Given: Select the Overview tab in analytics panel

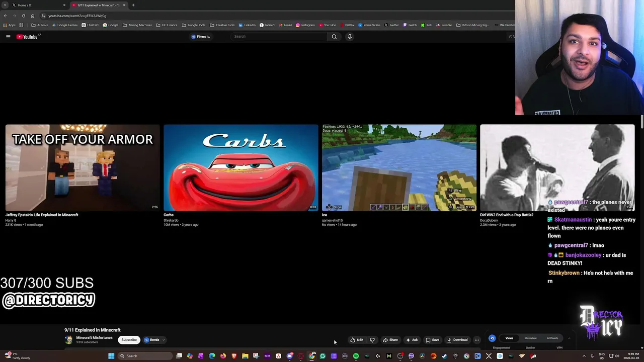Looking at the screenshot, I should click(531, 338).
